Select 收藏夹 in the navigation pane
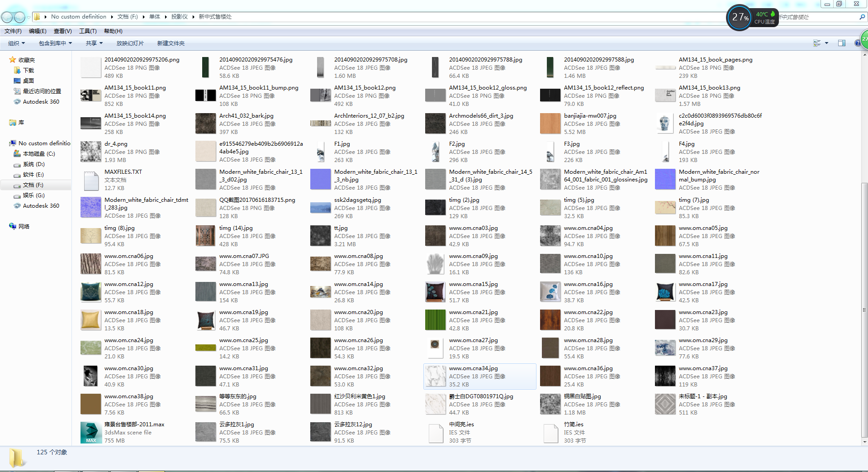Image resolution: width=868 pixels, height=472 pixels. (x=26, y=60)
